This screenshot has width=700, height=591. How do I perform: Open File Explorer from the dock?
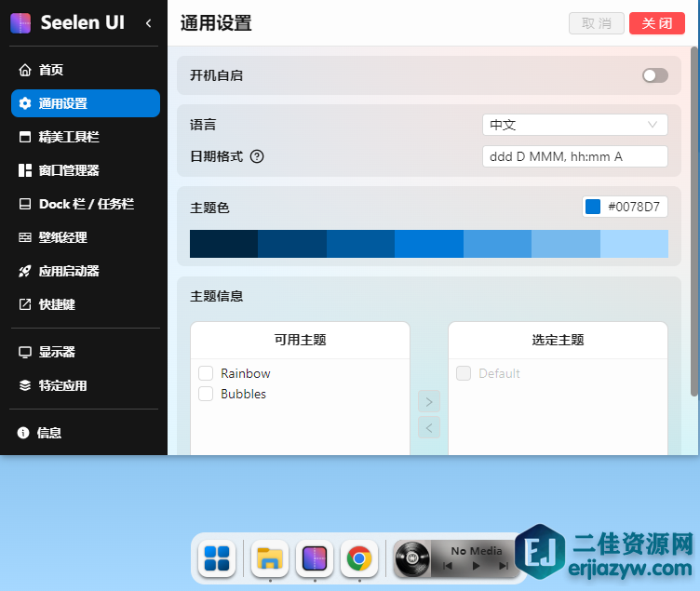tap(270, 558)
